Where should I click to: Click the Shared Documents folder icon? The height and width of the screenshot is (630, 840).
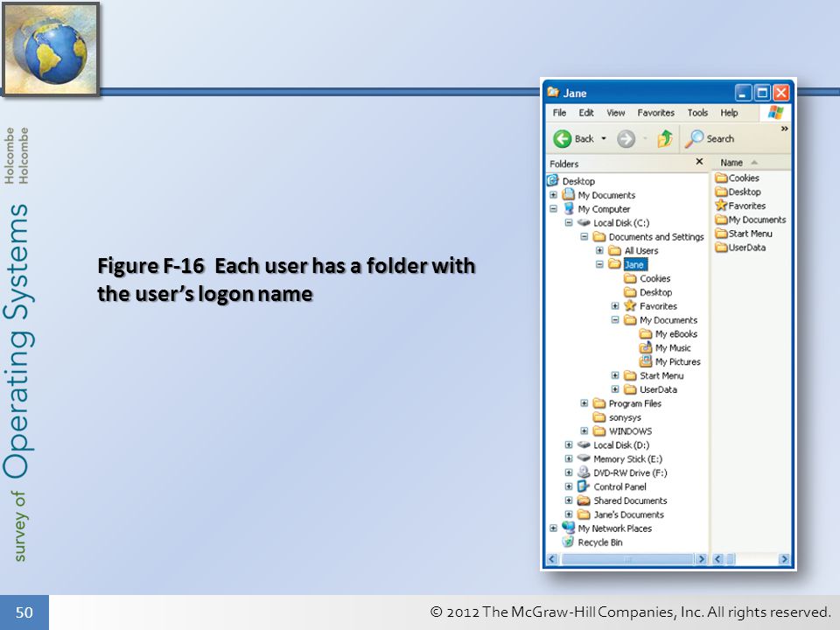click(x=584, y=500)
